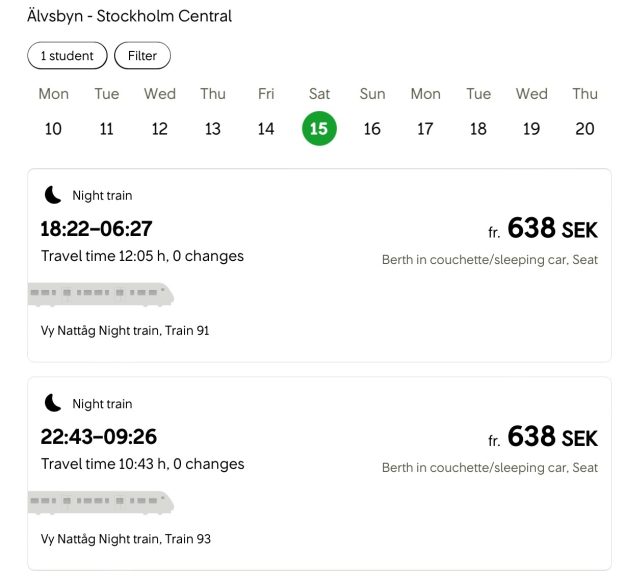
Task: Pick Tuesday 18 from the calendar row
Action: (478, 113)
